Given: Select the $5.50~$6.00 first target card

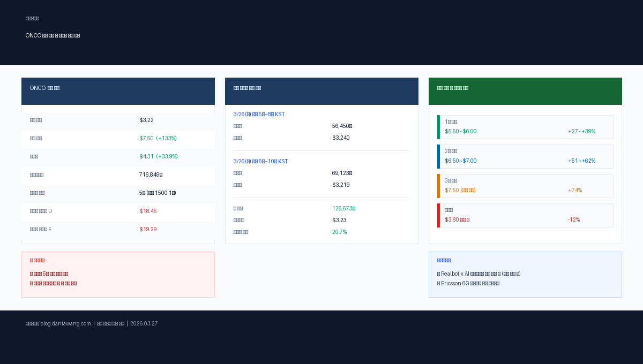Looking at the screenshot, I should click(525, 127).
